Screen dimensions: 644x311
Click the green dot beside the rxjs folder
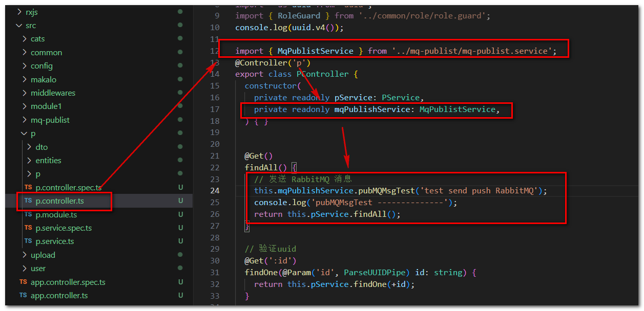click(x=180, y=12)
